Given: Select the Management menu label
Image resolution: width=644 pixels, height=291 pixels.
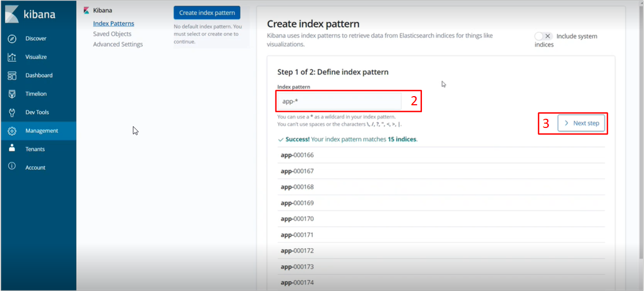Looking at the screenshot, I should (x=42, y=131).
